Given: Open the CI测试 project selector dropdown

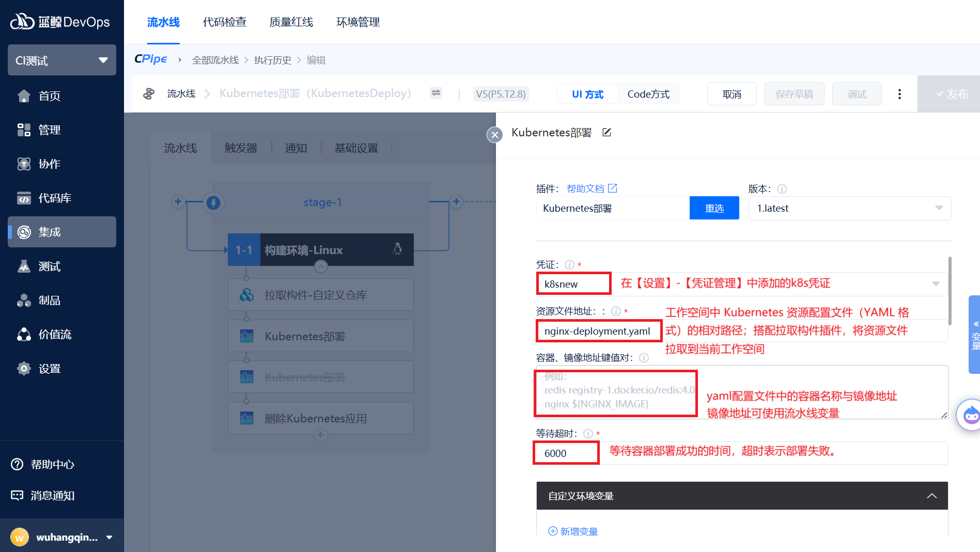Looking at the screenshot, I should (61, 60).
